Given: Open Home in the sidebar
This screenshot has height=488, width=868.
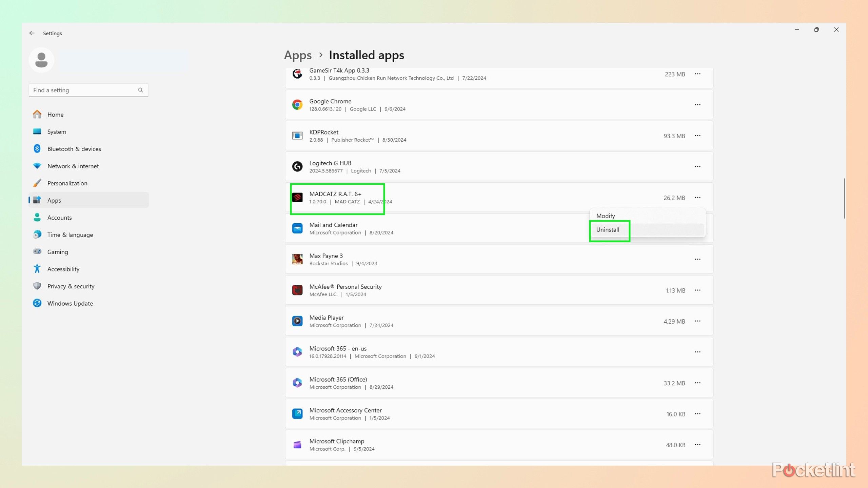Looking at the screenshot, I should (89, 115).
